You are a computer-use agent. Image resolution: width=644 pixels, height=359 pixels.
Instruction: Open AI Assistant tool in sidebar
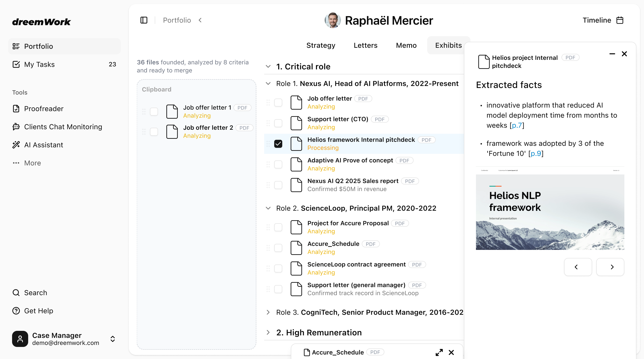64,145
